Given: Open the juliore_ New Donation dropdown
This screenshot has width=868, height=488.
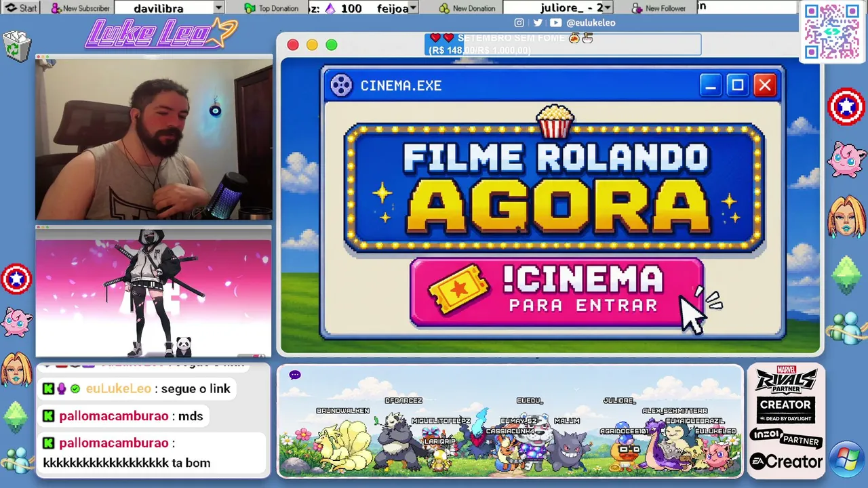Looking at the screenshot, I should [608, 7].
